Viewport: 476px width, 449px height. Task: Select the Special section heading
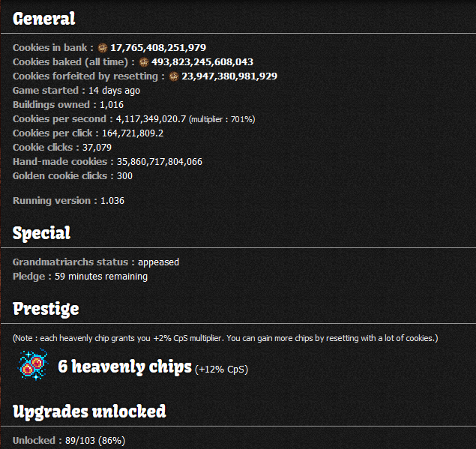pyautogui.click(x=41, y=233)
